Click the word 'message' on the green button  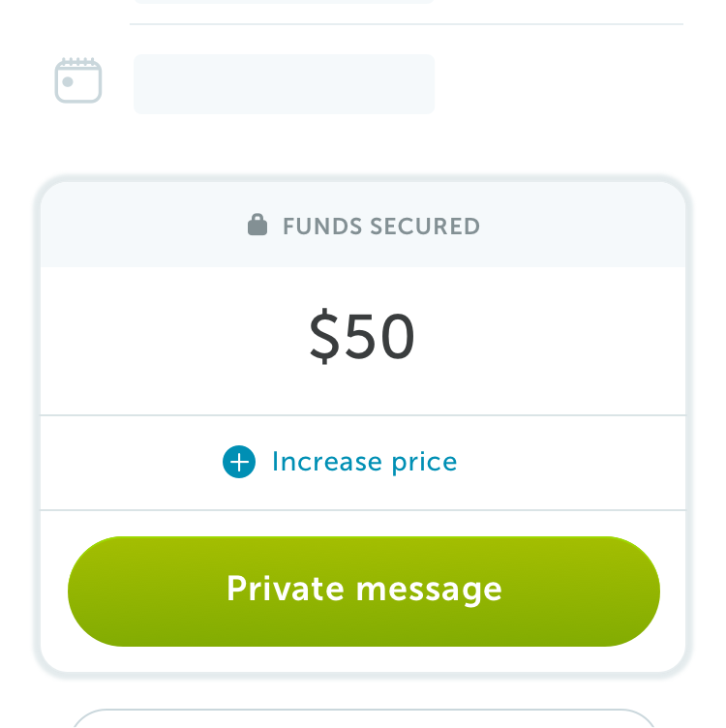pyautogui.click(x=430, y=591)
